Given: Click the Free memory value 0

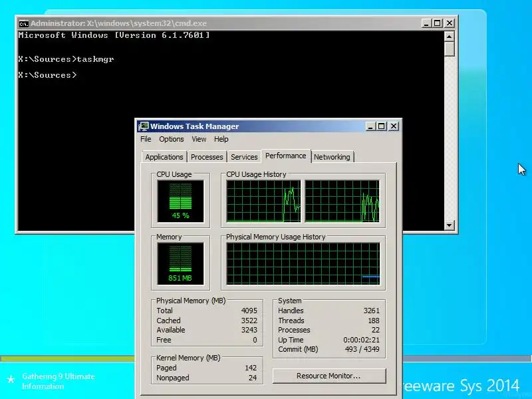Looking at the screenshot, I should click(x=255, y=340).
